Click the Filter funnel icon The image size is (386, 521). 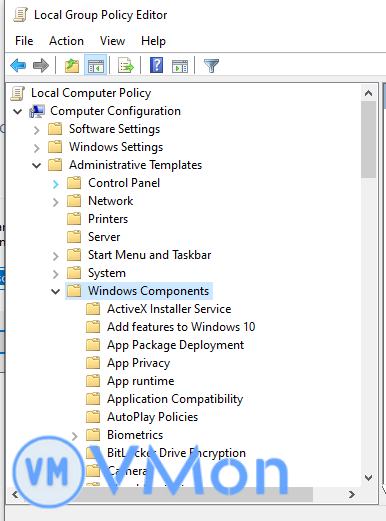[211, 66]
